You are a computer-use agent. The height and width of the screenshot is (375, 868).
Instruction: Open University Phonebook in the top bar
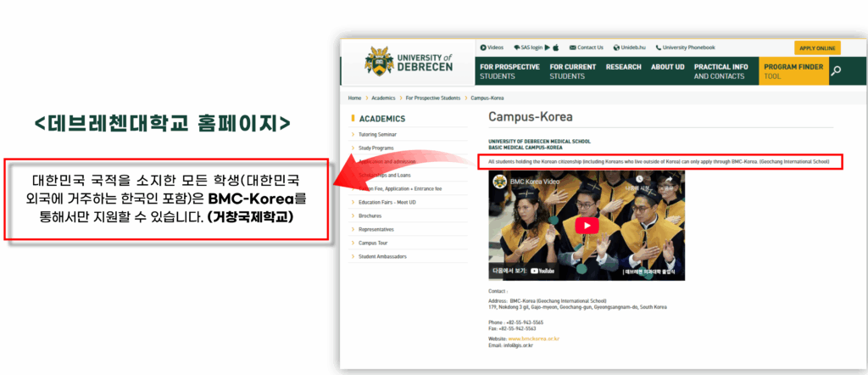[x=688, y=48]
